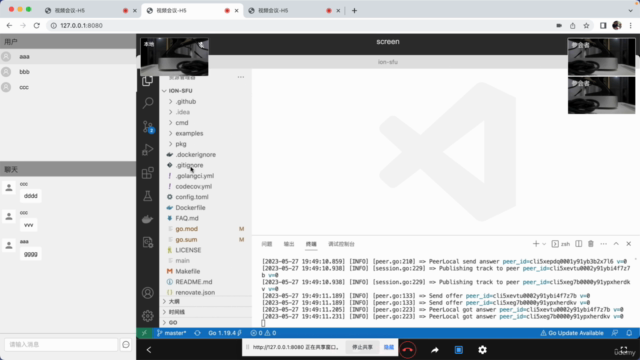Click the red hang-up call button

pyautogui.click(x=408, y=350)
